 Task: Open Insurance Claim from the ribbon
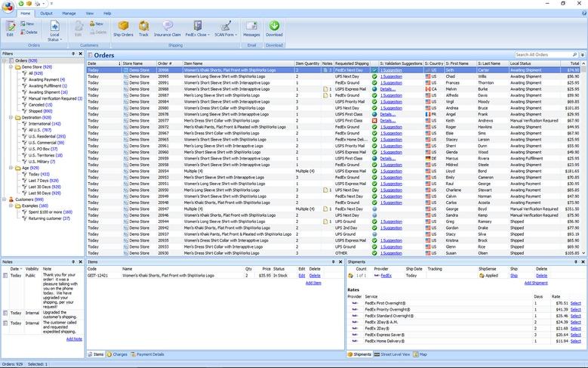(x=168, y=29)
